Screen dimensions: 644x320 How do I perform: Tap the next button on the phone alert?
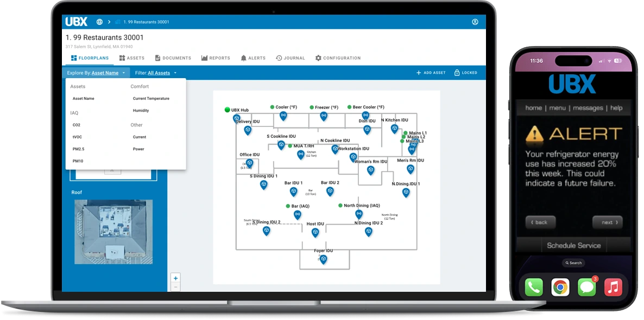coord(608,222)
